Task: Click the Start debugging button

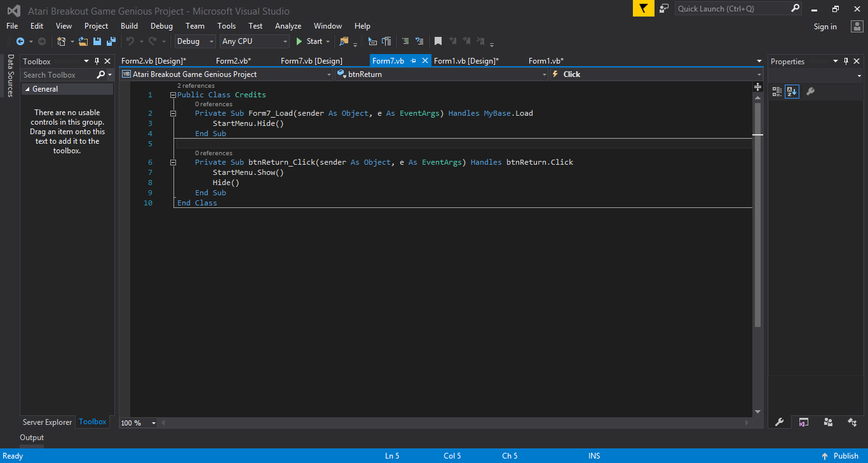Action: 309,41
